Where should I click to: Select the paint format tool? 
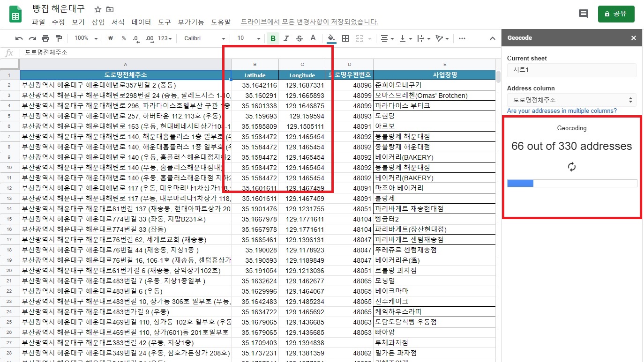pyautogui.click(x=59, y=38)
